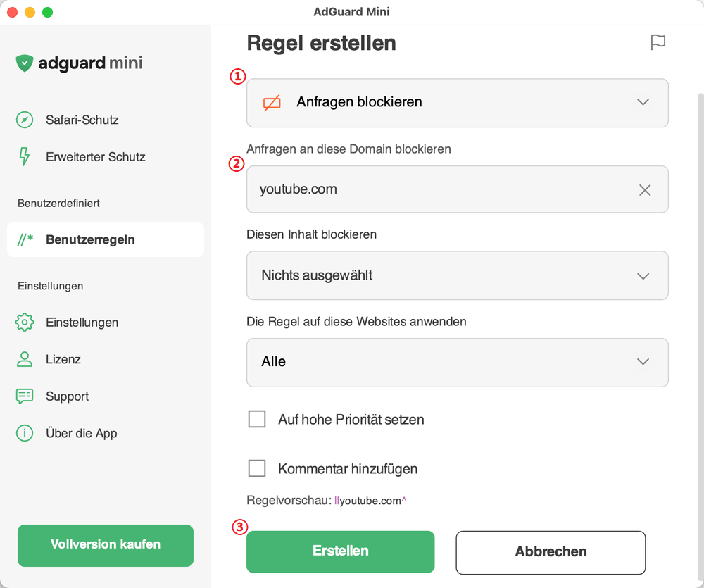Click the Support chat icon
Viewport: 704px width, 588px height.
click(x=25, y=396)
